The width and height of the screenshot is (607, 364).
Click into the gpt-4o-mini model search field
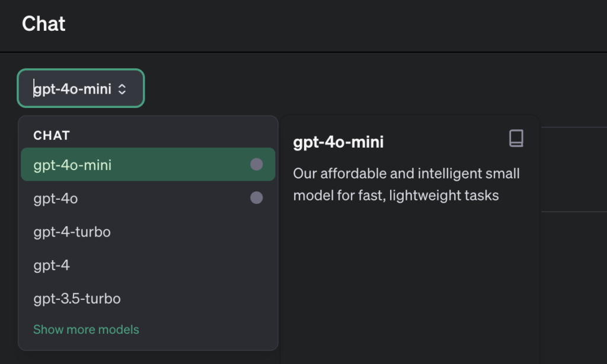pos(81,88)
